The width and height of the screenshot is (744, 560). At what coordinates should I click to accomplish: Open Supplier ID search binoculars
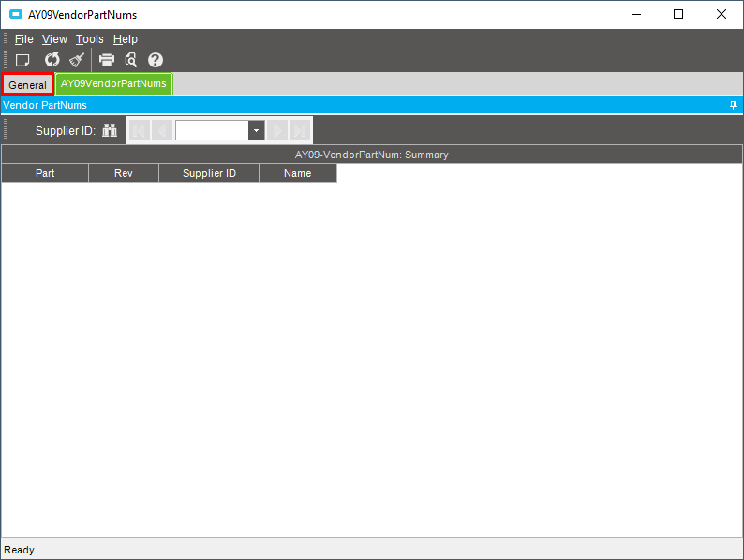(x=110, y=130)
